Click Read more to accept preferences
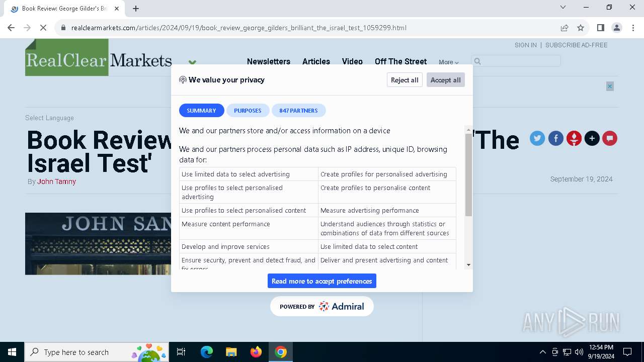Screen dimensions: 644x362 [322, 281]
